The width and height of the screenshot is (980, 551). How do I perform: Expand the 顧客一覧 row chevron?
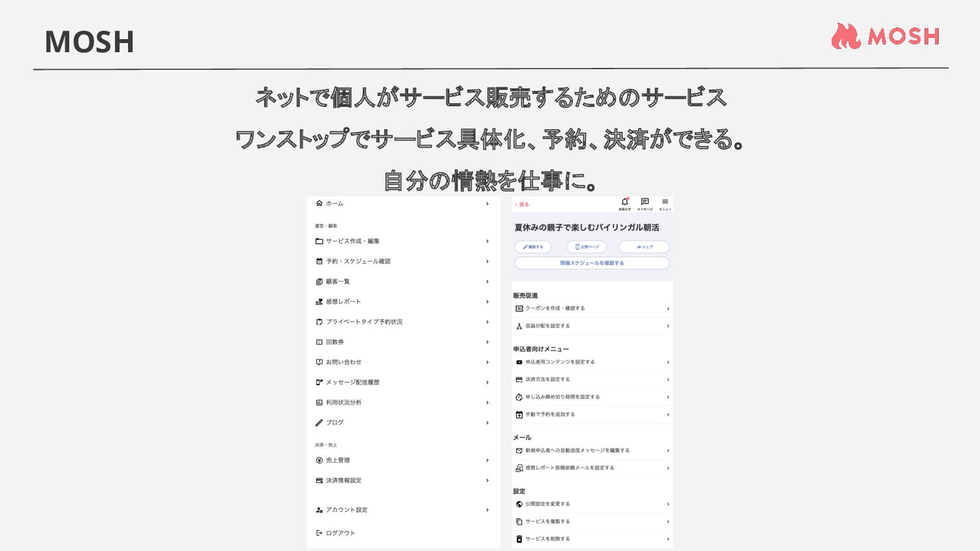pyautogui.click(x=487, y=282)
